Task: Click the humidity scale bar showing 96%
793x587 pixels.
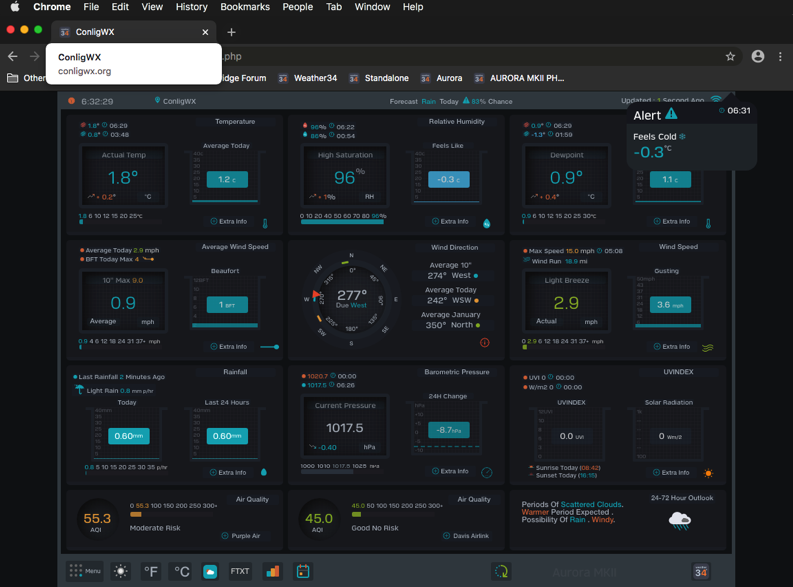Action: (x=343, y=222)
